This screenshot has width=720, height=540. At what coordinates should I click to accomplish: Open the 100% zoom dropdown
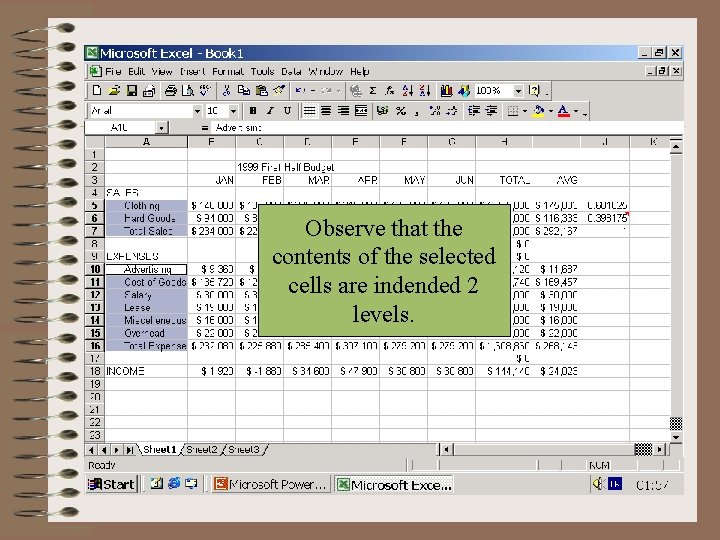518,90
